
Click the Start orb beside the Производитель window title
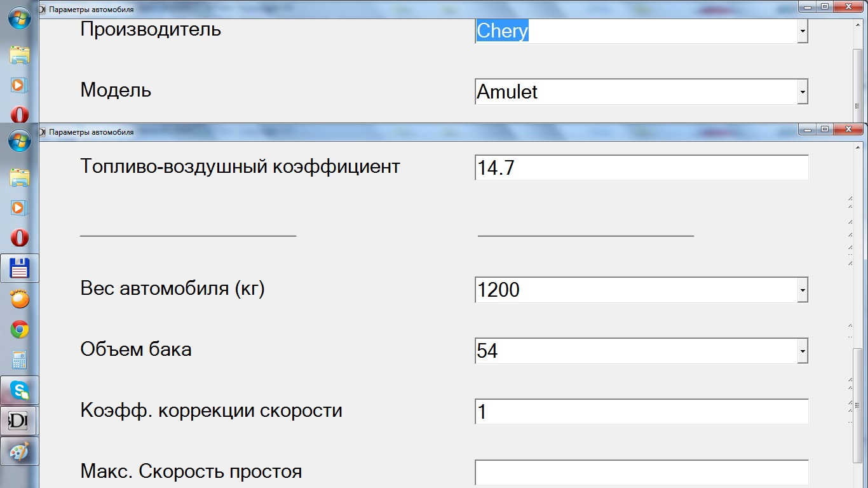coord(20,18)
